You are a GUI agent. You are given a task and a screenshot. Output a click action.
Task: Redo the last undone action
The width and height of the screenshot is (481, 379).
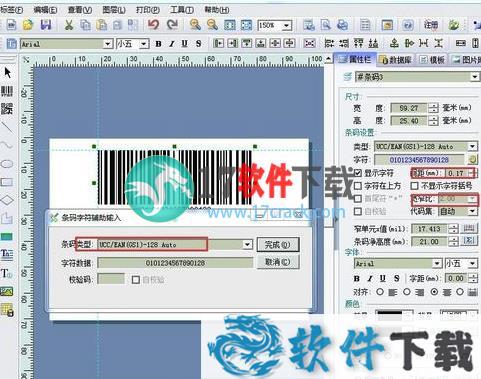tap(172, 25)
